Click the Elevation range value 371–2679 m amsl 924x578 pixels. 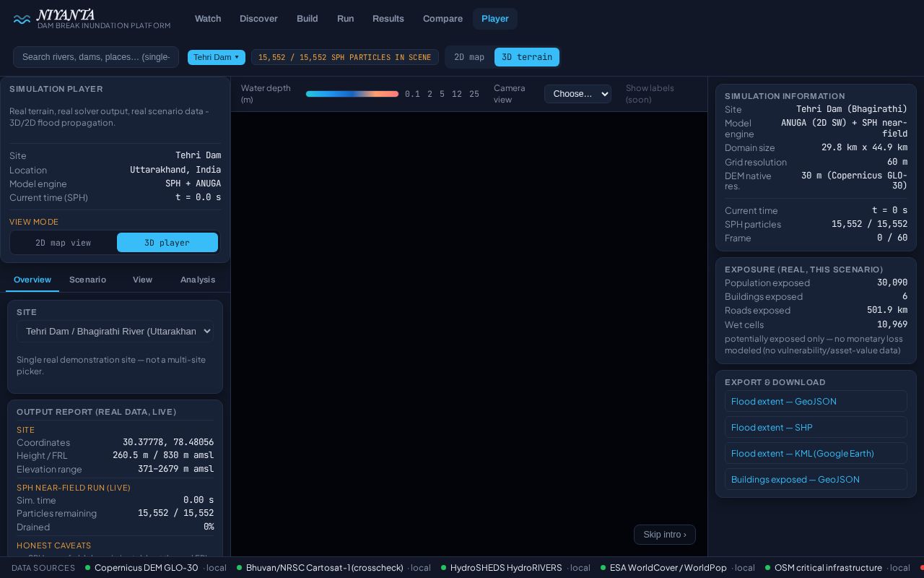coord(175,469)
